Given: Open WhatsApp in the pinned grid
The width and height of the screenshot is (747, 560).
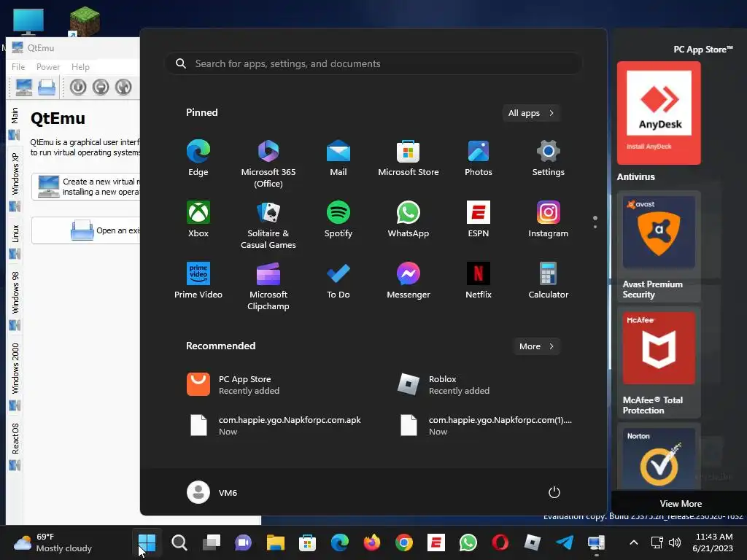Looking at the screenshot, I should tap(409, 219).
